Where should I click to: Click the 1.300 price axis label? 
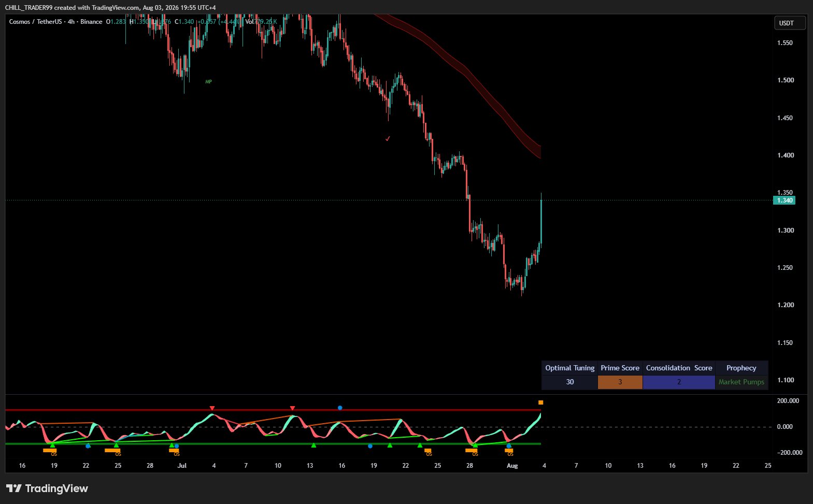coord(785,231)
